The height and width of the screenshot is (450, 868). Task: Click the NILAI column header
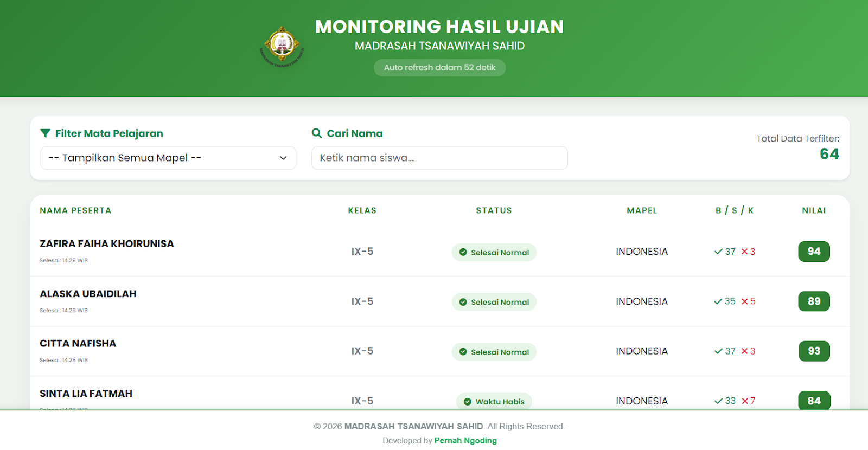pos(814,210)
